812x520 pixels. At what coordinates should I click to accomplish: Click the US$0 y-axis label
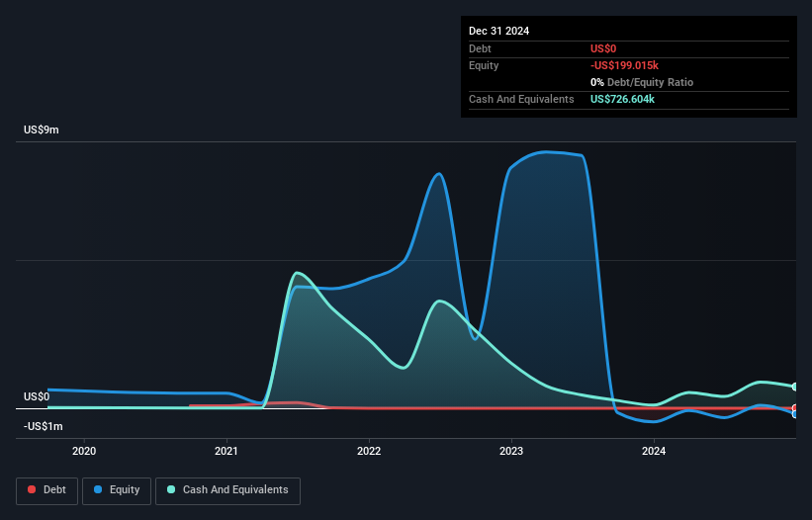click(x=37, y=396)
